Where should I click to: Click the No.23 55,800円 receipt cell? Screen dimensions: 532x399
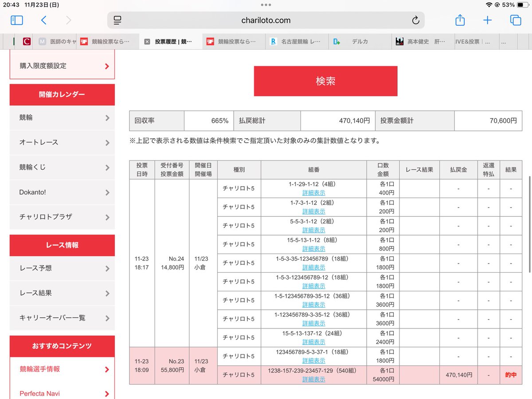click(x=172, y=366)
